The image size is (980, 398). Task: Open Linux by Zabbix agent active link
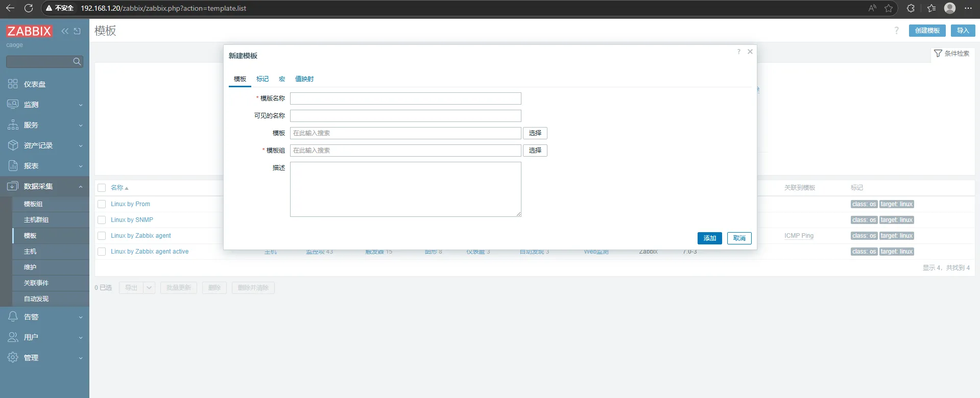tap(150, 252)
